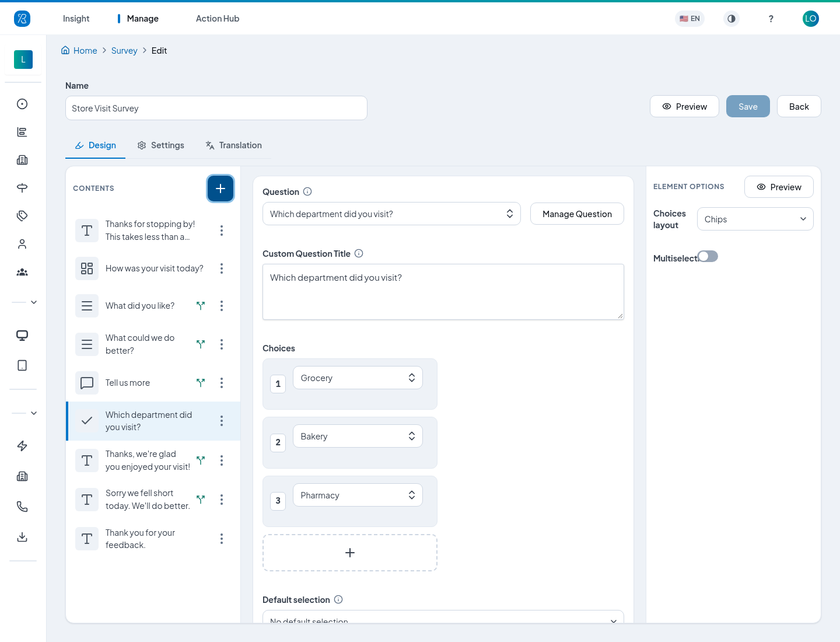The image size is (840, 642).
Task: Open the Action Hub menu
Action: pos(218,19)
